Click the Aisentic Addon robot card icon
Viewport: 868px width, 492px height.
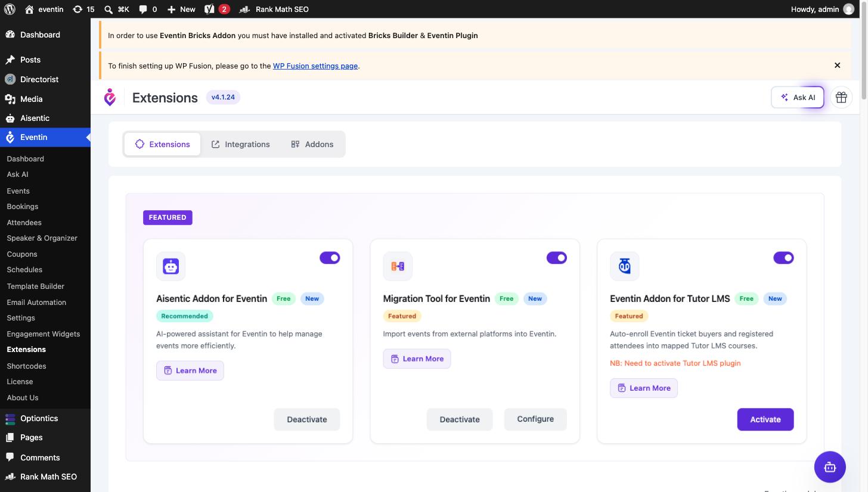[171, 266]
